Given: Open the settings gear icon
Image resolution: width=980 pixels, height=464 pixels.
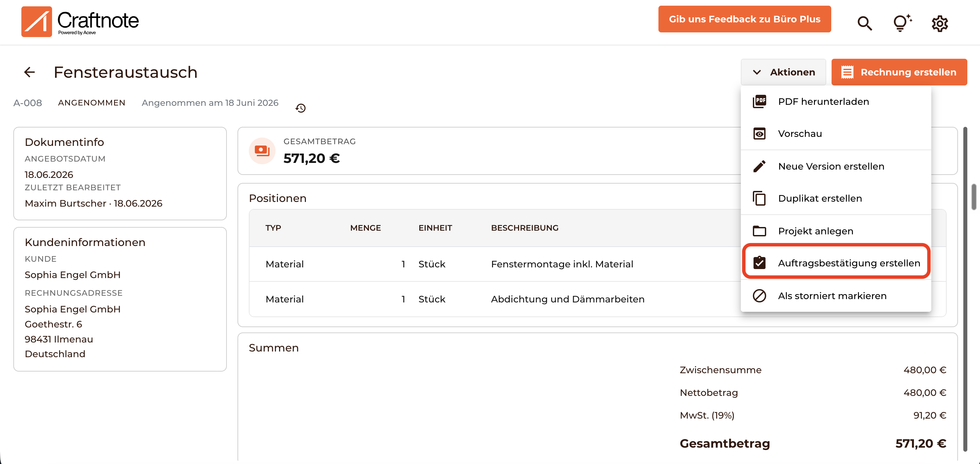Looking at the screenshot, I should click(939, 24).
